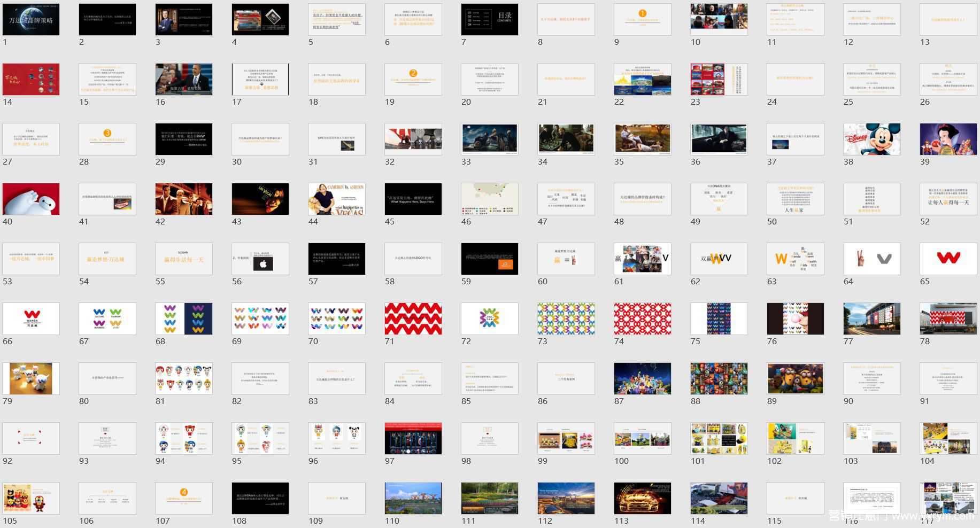Select slide 72 colorful flower logo thumbnail
Screen dimensions: 980x528
490,319
